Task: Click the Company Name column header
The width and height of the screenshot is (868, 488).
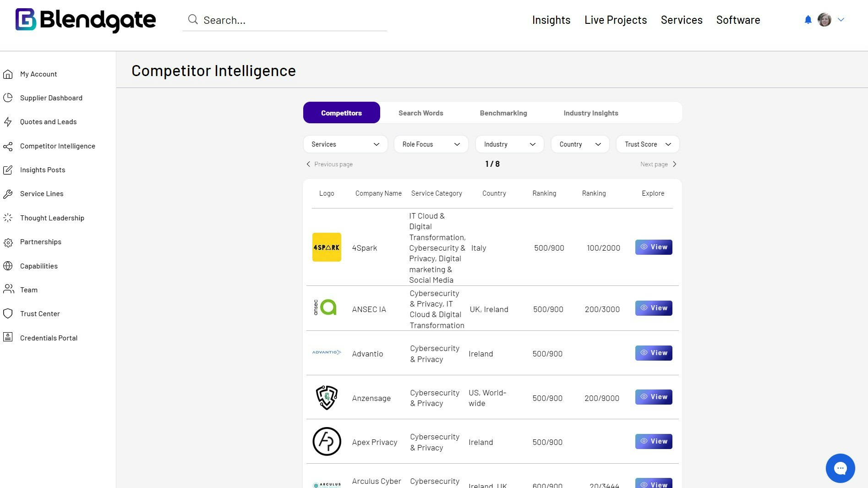Action: tap(378, 193)
